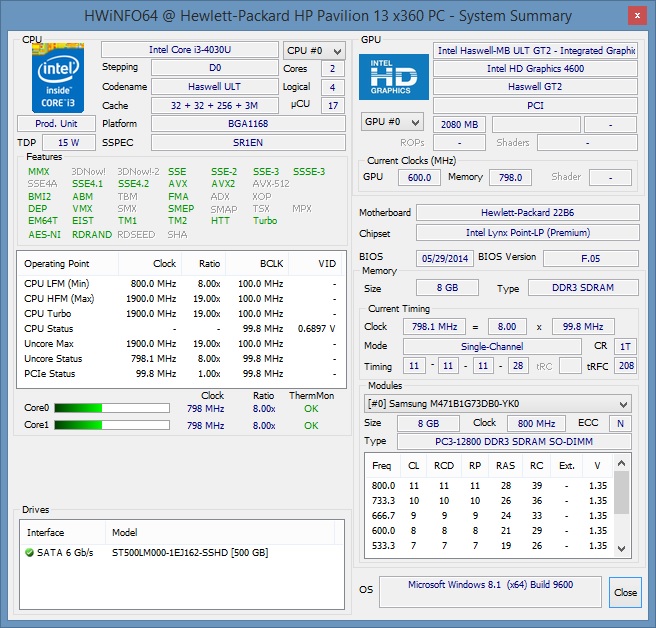Image resolution: width=656 pixels, height=628 pixels.
Task: Click the Motherboard Hewlett-Packard 22B6 field
Action: 528,213
